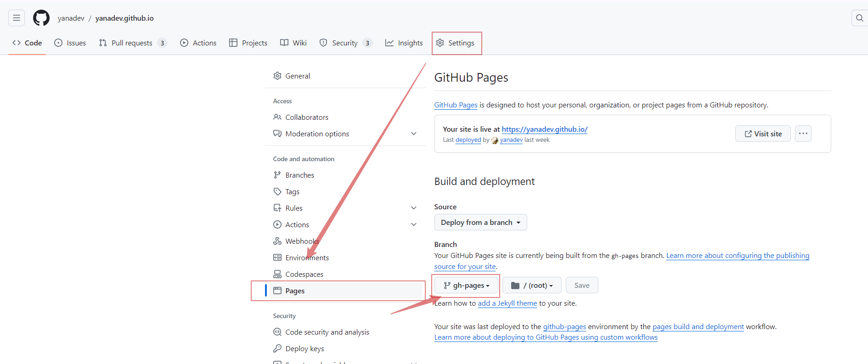Open the https://yanadev.github.io/ site link
868x364 pixels.
coord(545,129)
